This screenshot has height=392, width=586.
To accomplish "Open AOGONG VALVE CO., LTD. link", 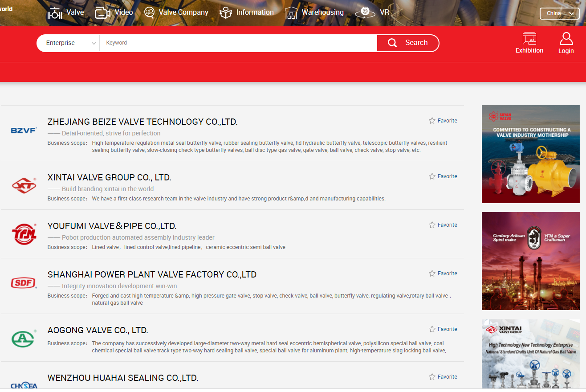I will point(98,331).
